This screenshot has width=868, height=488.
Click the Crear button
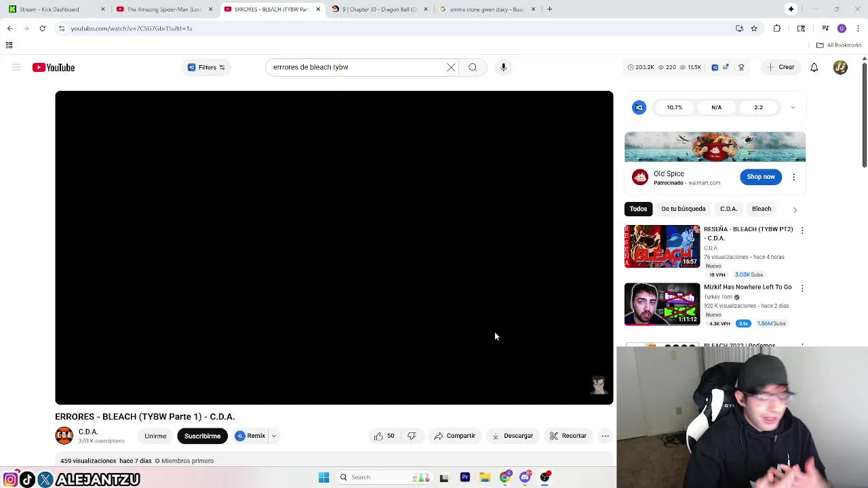(780, 67)
